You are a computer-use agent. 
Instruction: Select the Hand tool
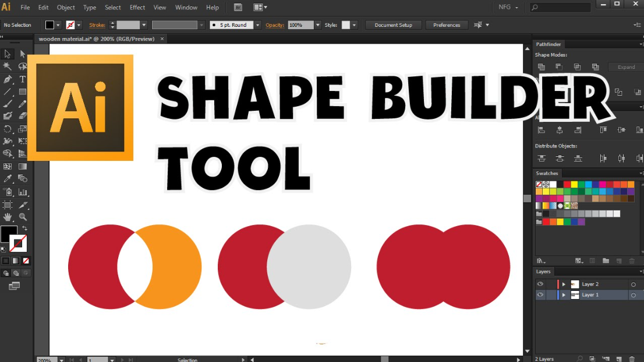[x=8, y=217]
